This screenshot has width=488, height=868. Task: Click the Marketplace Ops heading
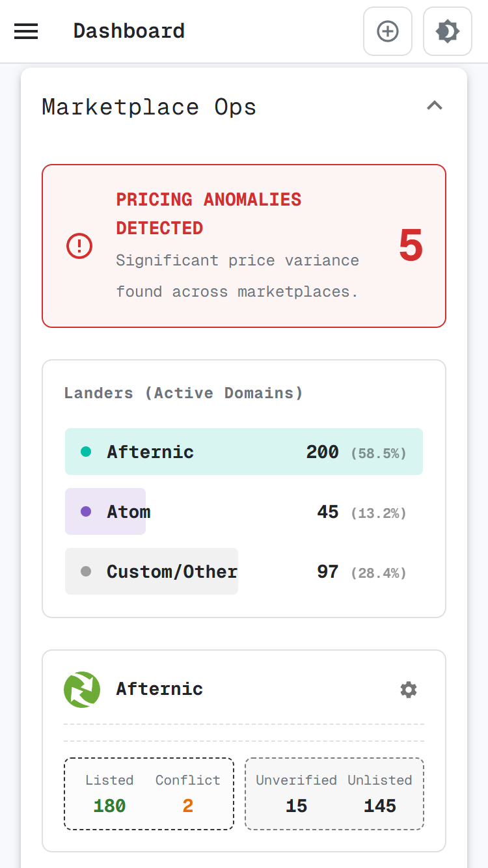[149, 107]
